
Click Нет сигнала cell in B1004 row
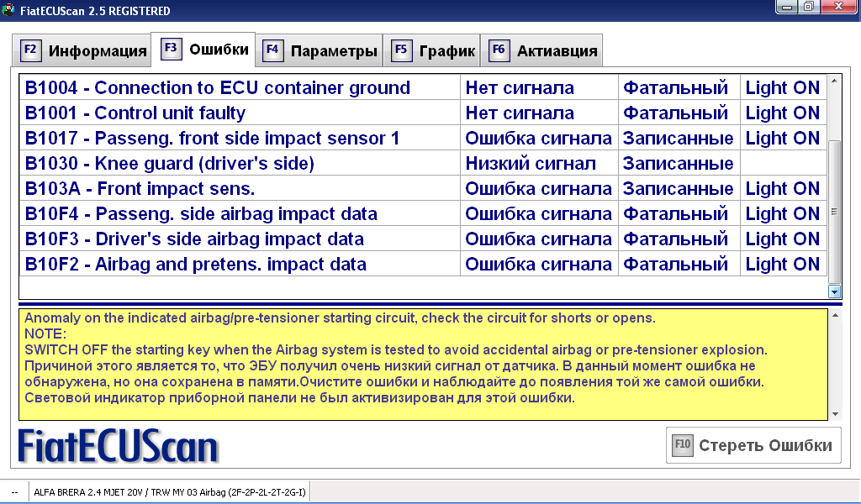click(539, 87)
